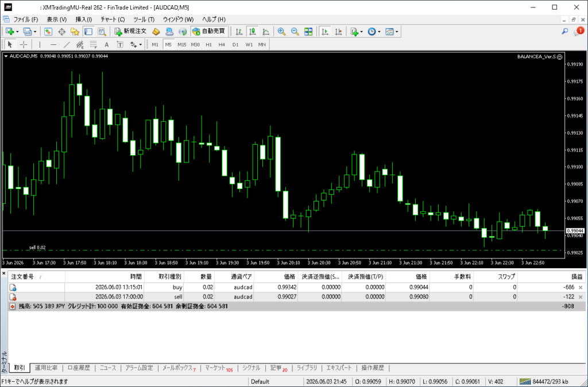Tile windows with the grid icon
Screen dimensions: 588x387
[x=308, y=32]
